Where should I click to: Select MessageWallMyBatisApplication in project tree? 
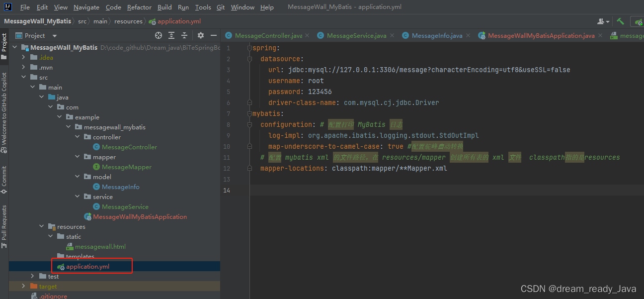point(140,217)
